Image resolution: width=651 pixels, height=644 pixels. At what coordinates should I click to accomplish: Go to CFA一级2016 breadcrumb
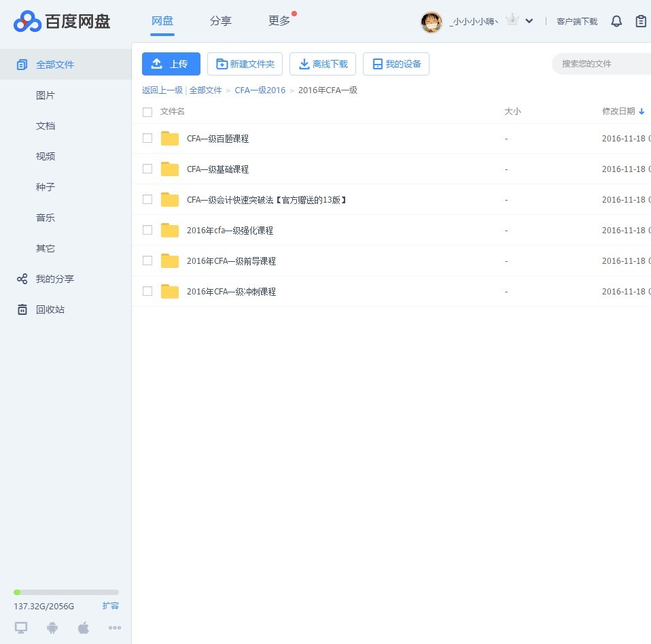260,90
